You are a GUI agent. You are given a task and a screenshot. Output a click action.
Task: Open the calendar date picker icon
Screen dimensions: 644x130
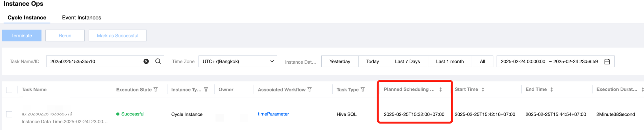pyautogui.click(x=607, y=61)
